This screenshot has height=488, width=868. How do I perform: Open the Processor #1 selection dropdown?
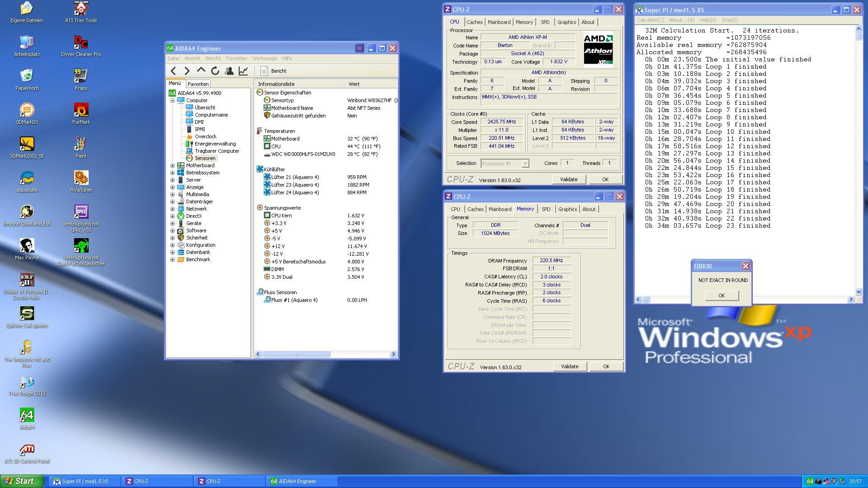pos(505,164)
